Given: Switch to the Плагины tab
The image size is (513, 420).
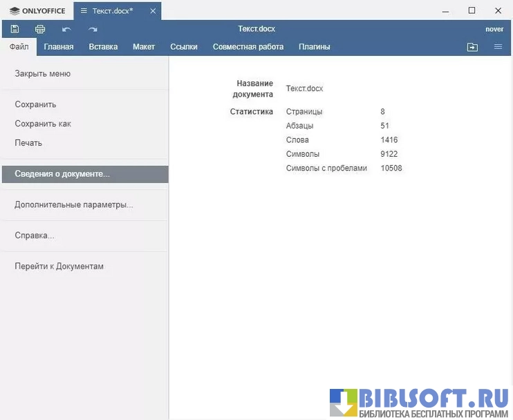Looking at the screenshot, I should pyautogui.click(x=314, y=47).
